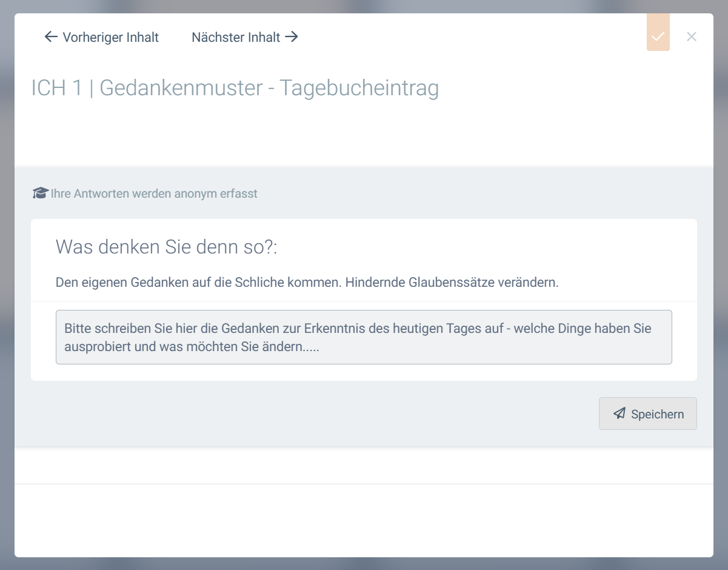728x570 pixels.
Task: Open Nächster Inhalt
Action: click(x=236, y=38)
